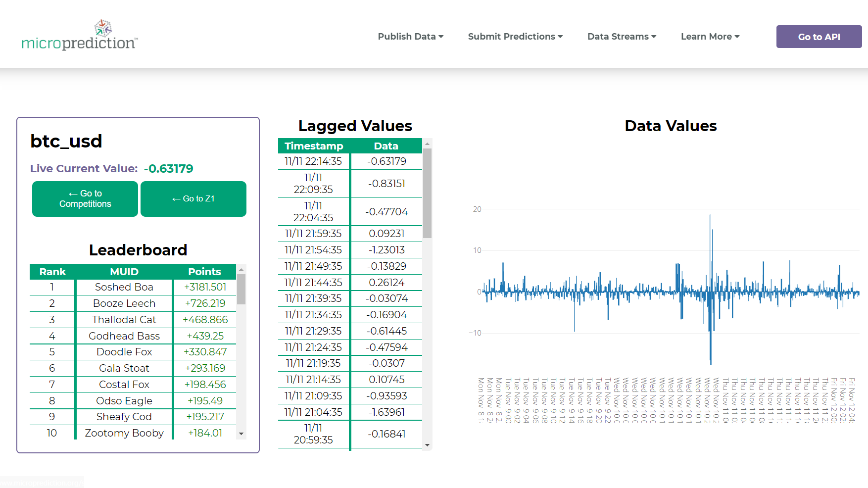The height and width of the screenshot is (488, 868).
Task: Select Doodle Fox leaderboard entry
Action: point(124,352)
